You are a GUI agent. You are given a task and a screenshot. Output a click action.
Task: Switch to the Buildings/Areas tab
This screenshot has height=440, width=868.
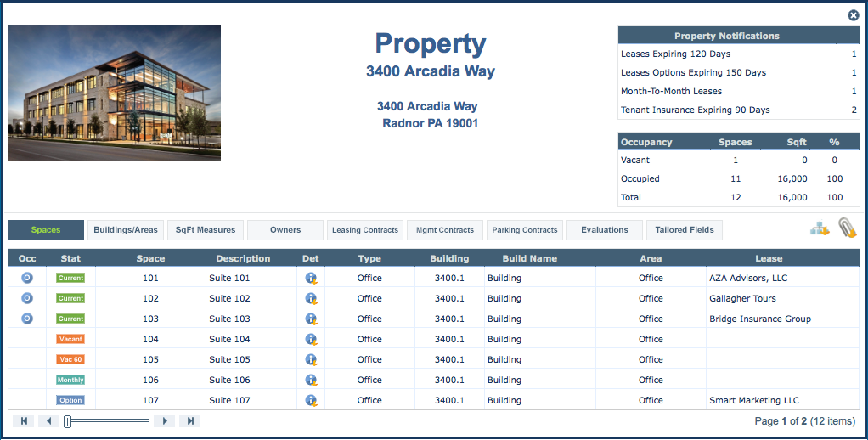(x=126, y=230)
